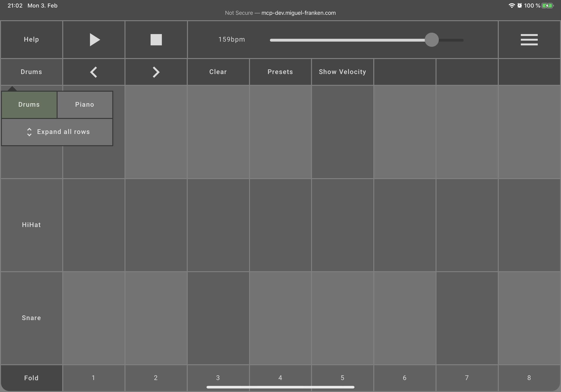This screenshot has height=392, width=561.
Task: Select the Piano instrument tab
Action: click(x=85, y=104)
